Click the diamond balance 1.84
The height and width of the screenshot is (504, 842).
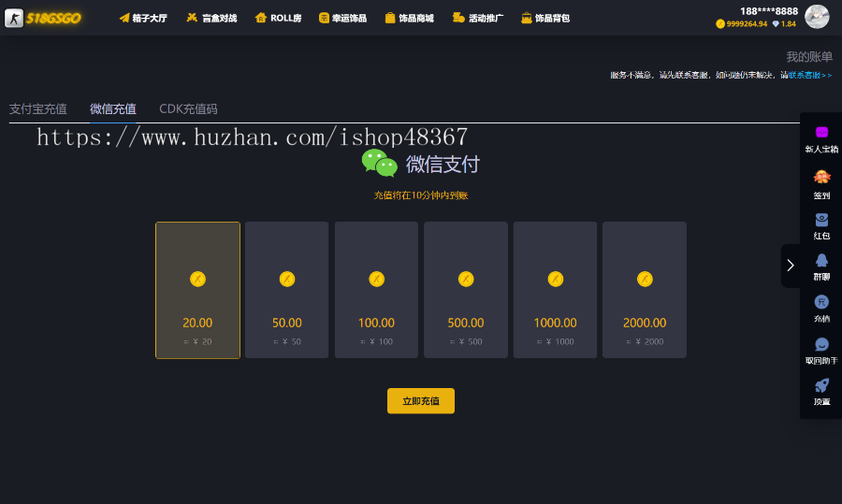(x=784, y=23)
